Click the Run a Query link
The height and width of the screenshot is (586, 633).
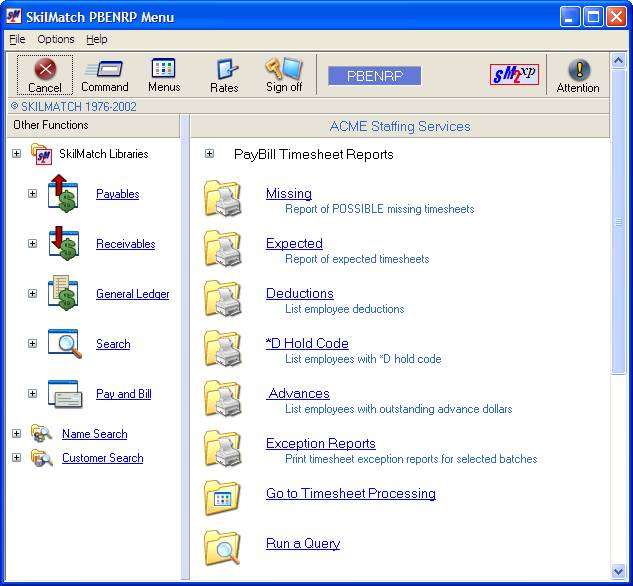pyautogui.click(x=303, y=544)
